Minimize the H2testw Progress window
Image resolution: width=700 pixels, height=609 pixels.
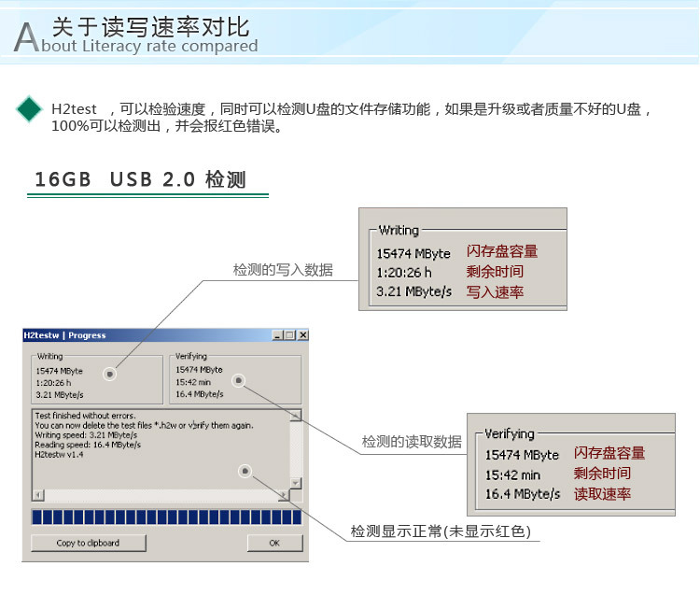point(278,335)
